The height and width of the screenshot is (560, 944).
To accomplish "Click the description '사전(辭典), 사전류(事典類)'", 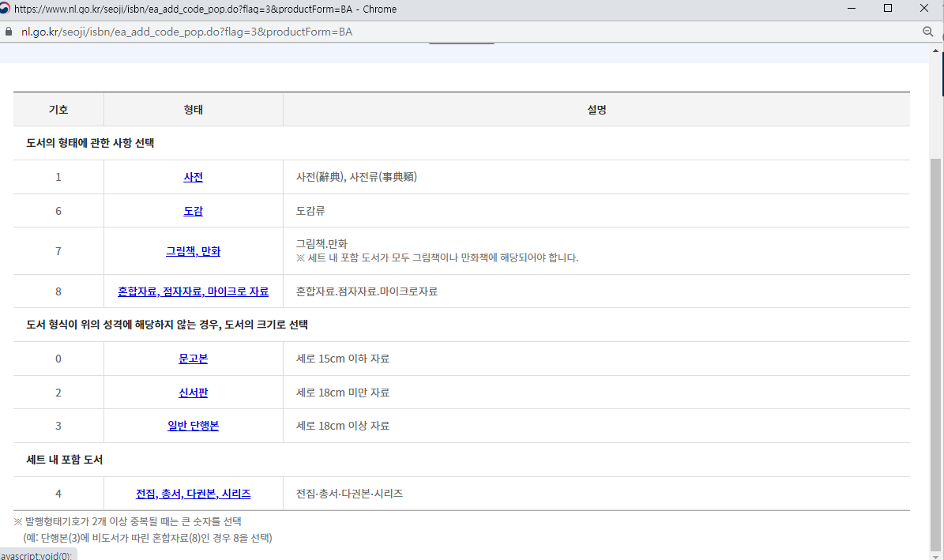I will tap(356, 177).
